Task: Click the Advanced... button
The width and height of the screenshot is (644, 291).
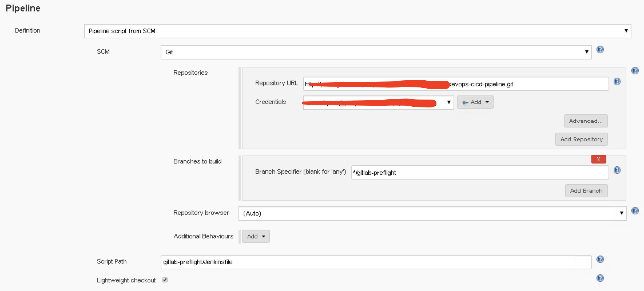Action: point(585,121)
